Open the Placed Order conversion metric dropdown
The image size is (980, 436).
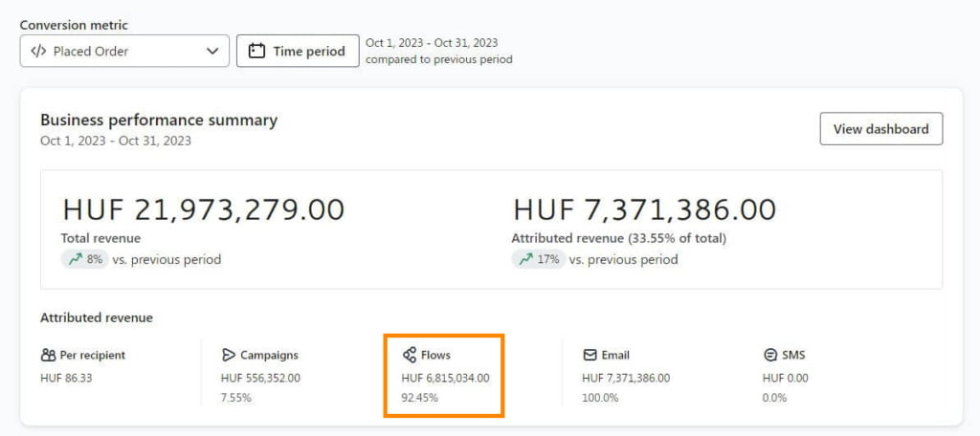coord(124,51)
